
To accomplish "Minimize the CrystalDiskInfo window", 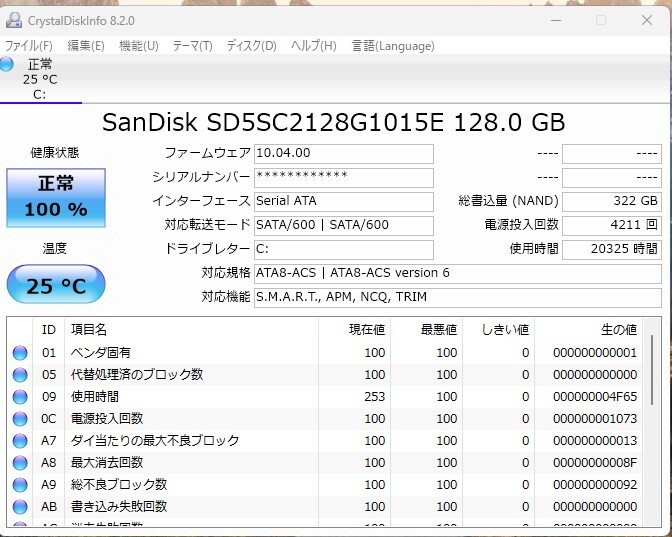I will coord(556,20).
